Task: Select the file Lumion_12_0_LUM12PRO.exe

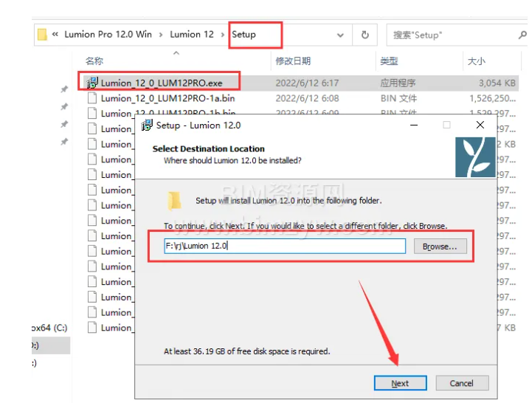Action: (x=162, y=83)
